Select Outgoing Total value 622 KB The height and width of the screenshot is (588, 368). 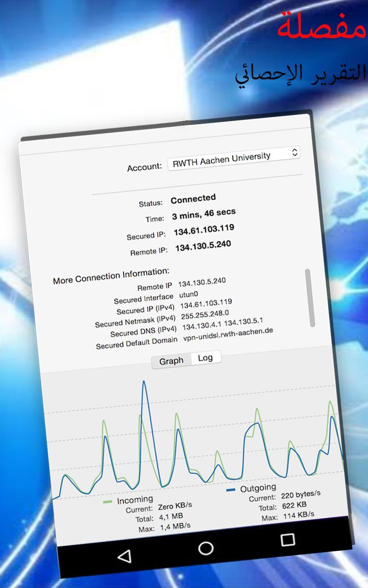click(x=294, y=506)
